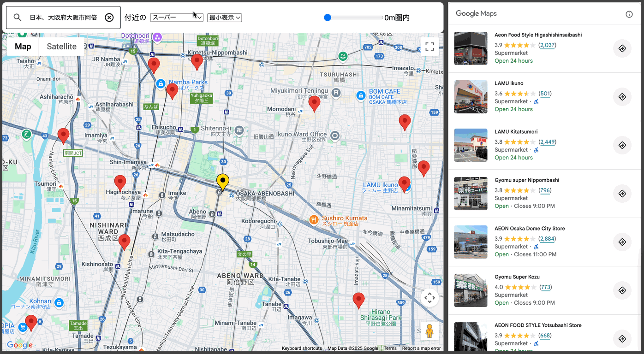
Task: Open LAMU Kitatsumori photo thumbnail
Action: pyautogui.click(x=471, y=145)
